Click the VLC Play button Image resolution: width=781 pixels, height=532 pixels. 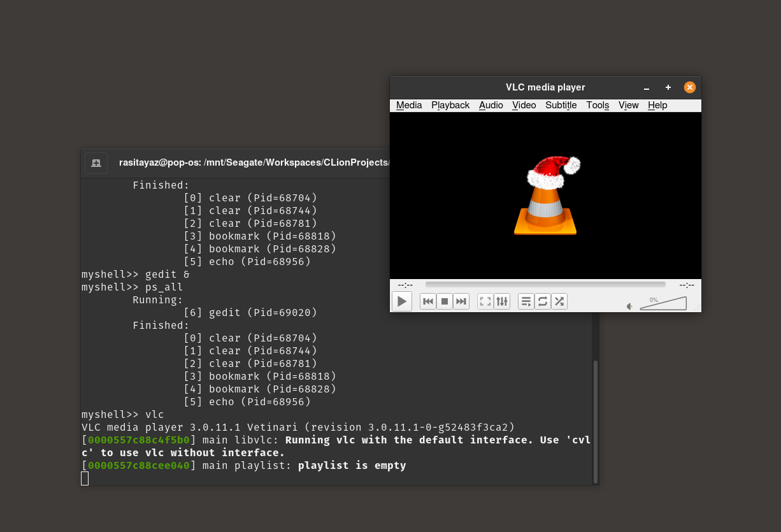402,301
